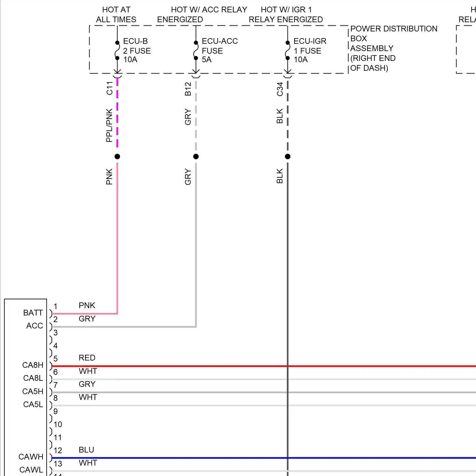Viewport: 476px width, 476px height.
Task: Click the GRY label at pin 7
Action: pos(87,384)
